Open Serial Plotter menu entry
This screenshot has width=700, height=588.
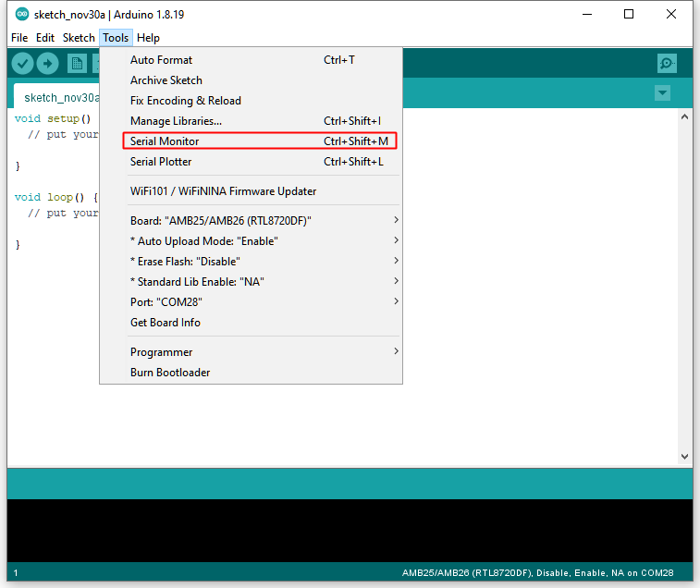coord(251,162)
